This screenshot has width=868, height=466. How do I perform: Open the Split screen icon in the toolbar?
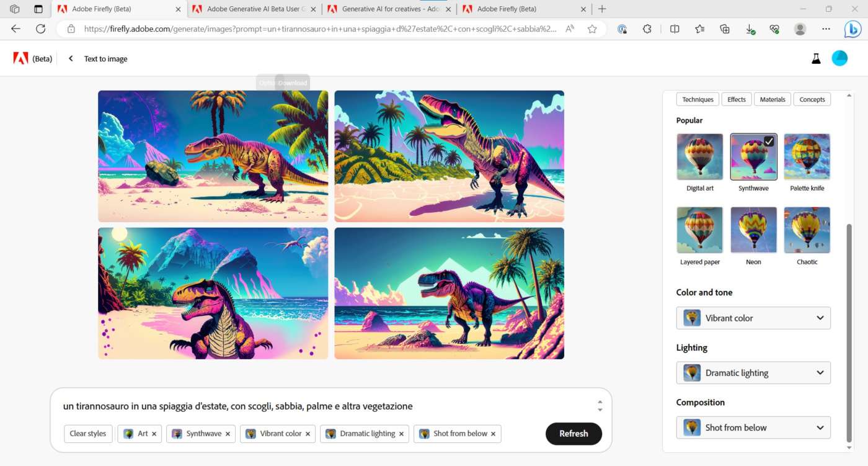[675, 29]
